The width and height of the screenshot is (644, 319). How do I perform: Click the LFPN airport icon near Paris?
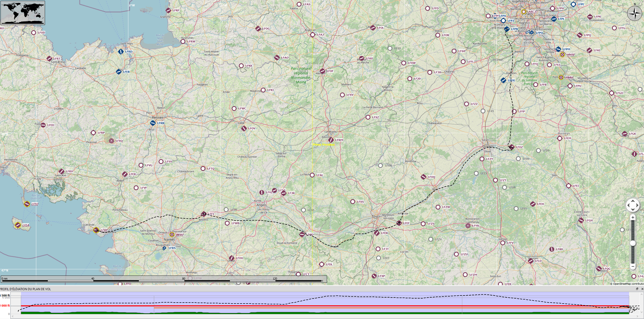click(x=507, y=29)
